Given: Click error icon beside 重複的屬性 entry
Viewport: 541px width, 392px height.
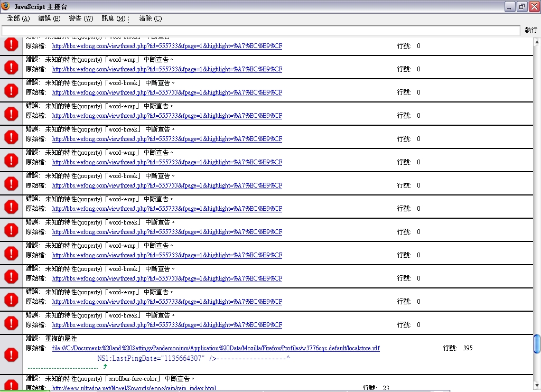Looking at the screenshot, I should (x=11, y=354).
